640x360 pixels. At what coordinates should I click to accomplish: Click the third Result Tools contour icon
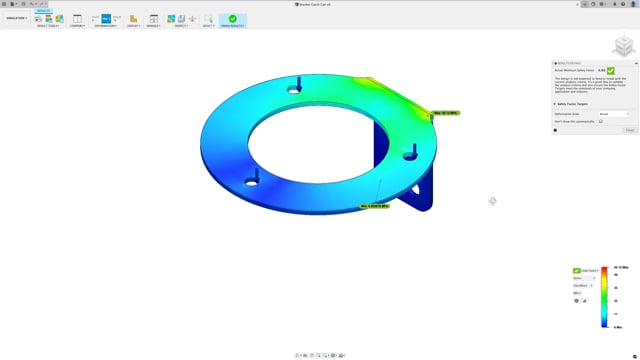[x=60, y=19]
